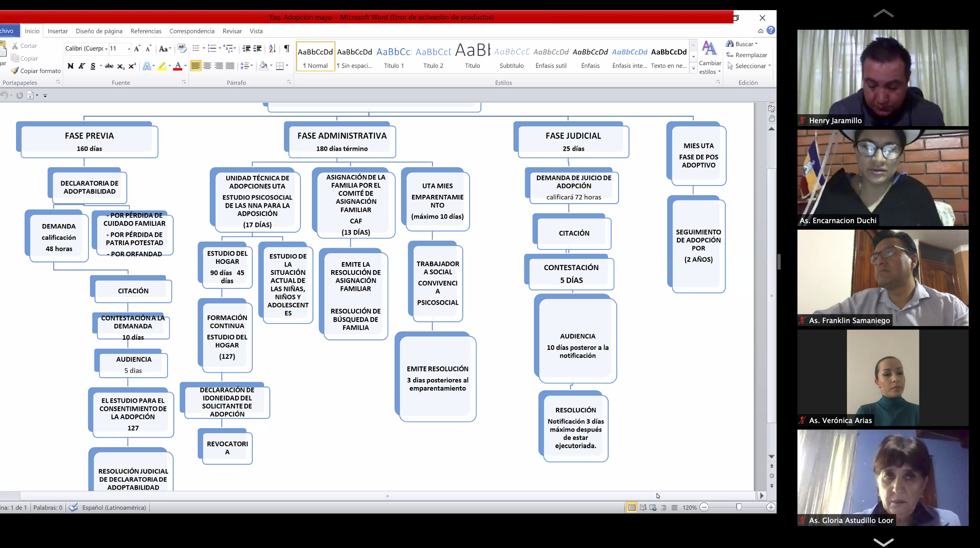Viewport: 980px width, 548px height.
Task: Click the zoom out minus button
Action: pyautogui.click(x=704, y=507)
